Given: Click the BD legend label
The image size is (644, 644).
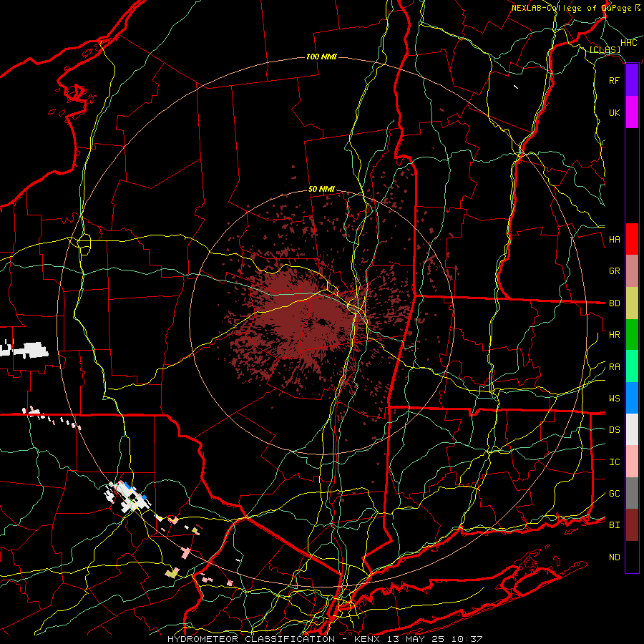Looking at the screenshot, I should tap(614, 303).
